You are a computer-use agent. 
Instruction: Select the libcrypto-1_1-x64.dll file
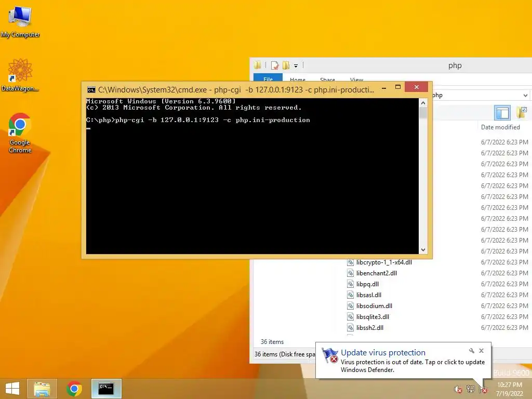tap(384, 262)
